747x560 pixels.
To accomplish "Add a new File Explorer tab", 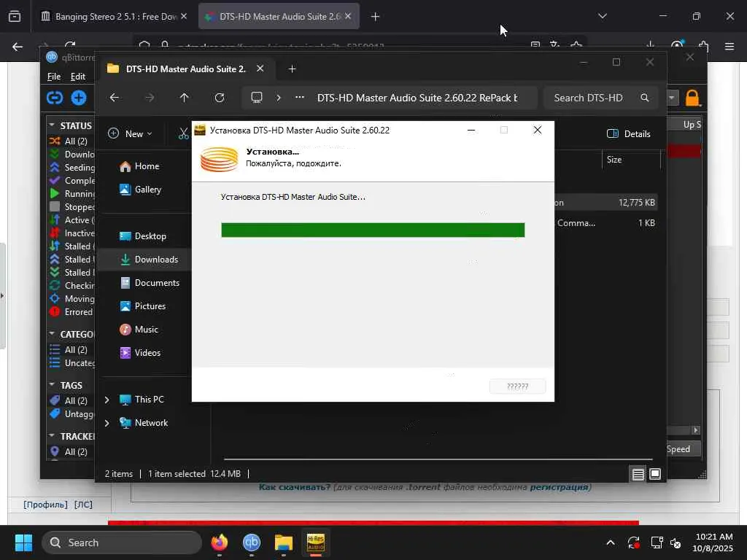I will pyautogui.click(x=292, y=69).
